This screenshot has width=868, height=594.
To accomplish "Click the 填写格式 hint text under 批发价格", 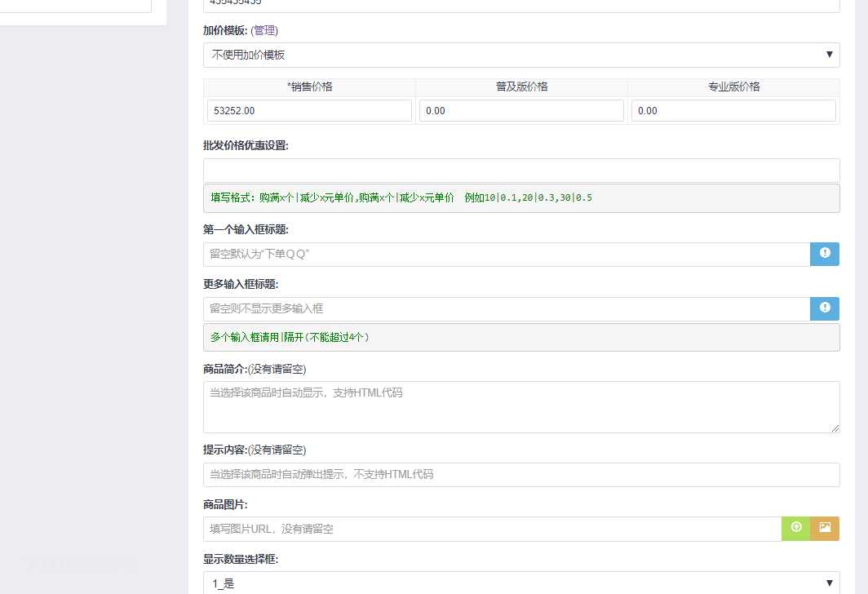I will (401, 197).
